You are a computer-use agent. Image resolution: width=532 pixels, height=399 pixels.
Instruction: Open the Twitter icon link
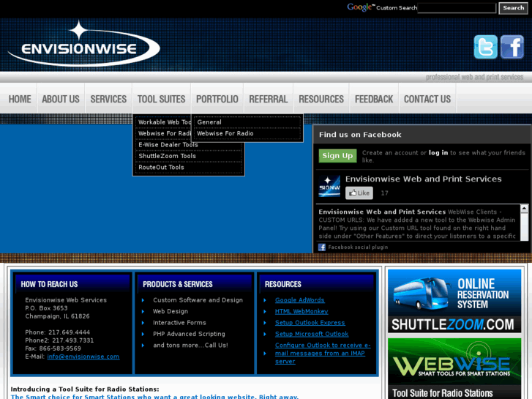tap(485, 47)
